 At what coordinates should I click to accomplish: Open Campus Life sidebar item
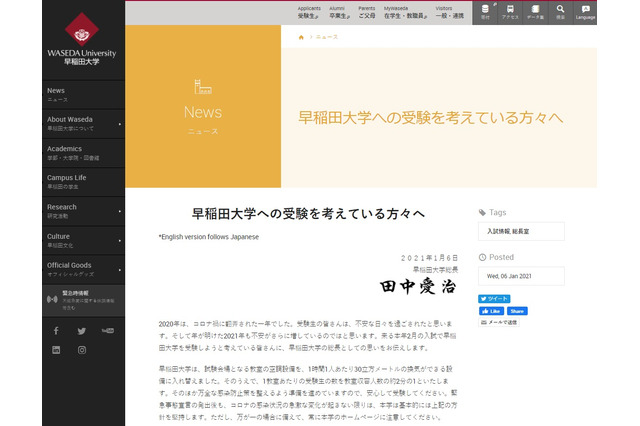click(x=83, y=182)
